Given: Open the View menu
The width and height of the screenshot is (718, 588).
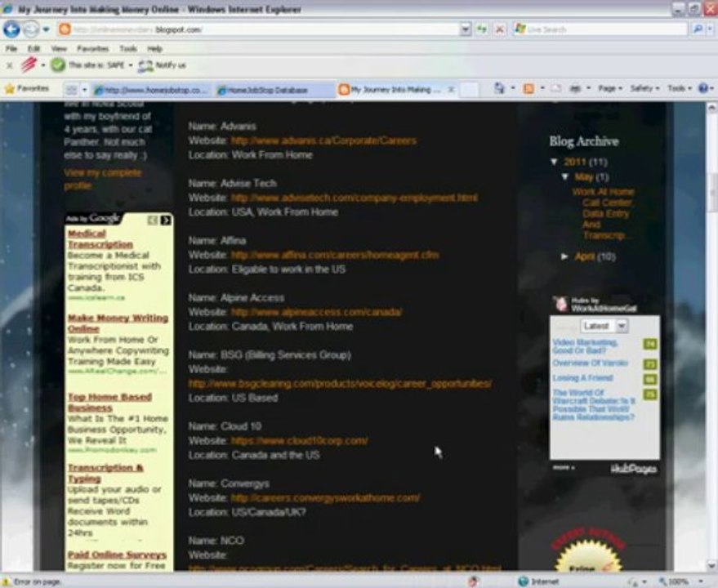Looking at the screenshot, I should 59,48.
